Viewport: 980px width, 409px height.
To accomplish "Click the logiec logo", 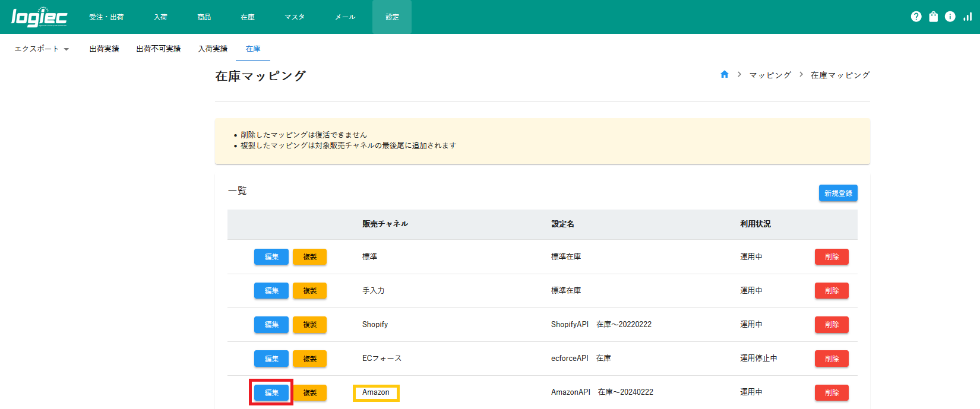I will coord(39,17).
